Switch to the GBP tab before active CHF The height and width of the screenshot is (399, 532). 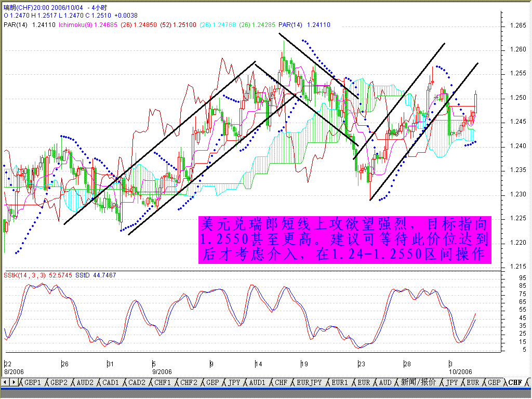click(494, 382)
